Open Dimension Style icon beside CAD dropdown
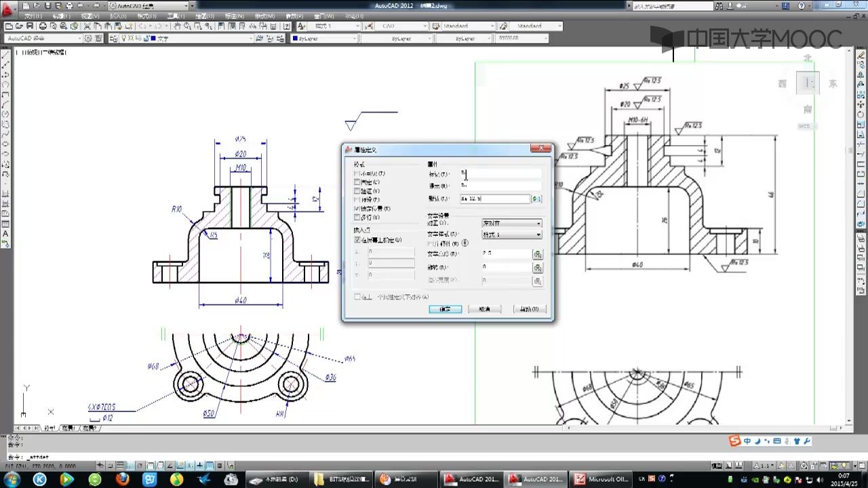Screen dimensions: 868x488 click(x=369, y=26)
